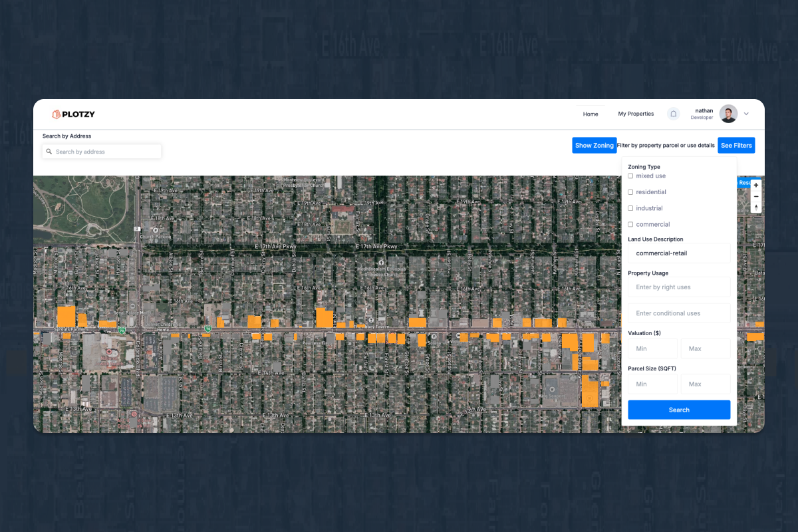Click the Plotzy logo
Viewport: 798px width, 532px height.
73,114
